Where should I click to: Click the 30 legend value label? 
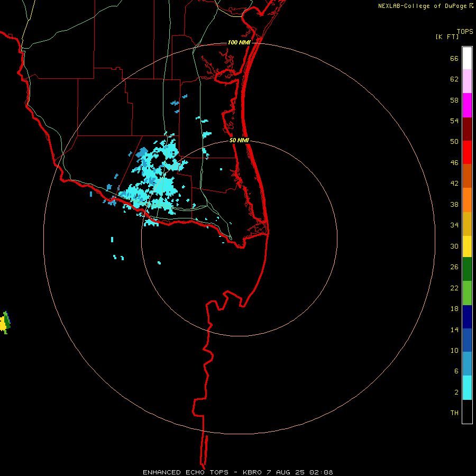point(454,246)
